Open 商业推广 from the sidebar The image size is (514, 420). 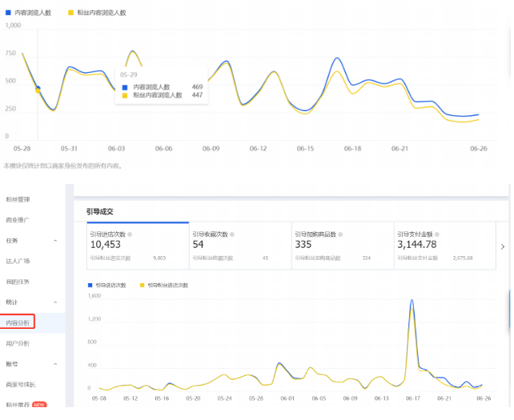tap(18, 219)
